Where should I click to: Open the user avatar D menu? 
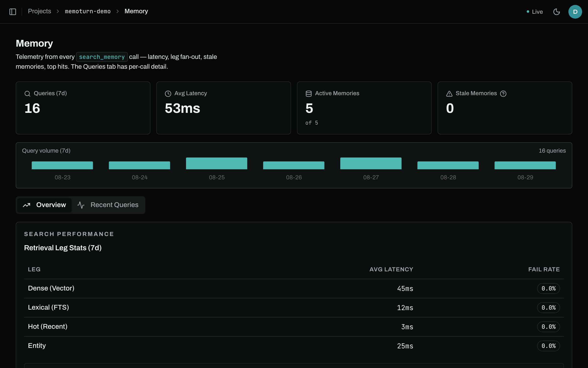tap(575, 12)
